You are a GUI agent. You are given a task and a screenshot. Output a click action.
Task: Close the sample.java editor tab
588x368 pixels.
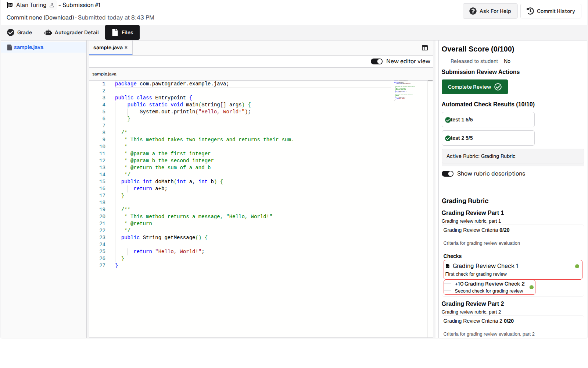tap(126, 47)
